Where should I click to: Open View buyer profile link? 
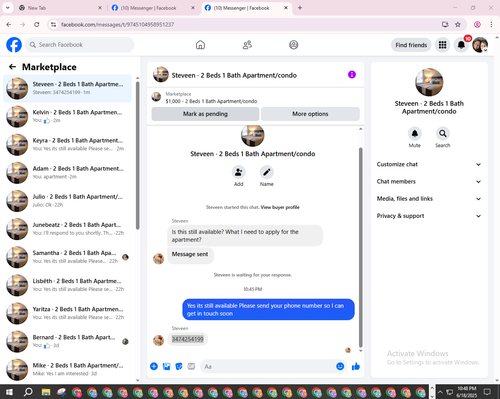[280, 207]
